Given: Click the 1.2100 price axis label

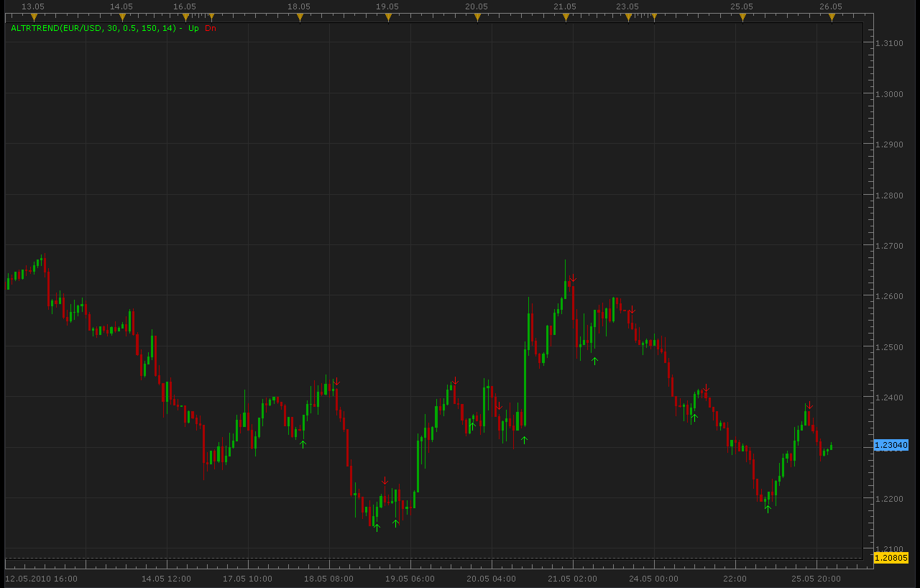Looking at the screenshot, I should pos(889,549).
